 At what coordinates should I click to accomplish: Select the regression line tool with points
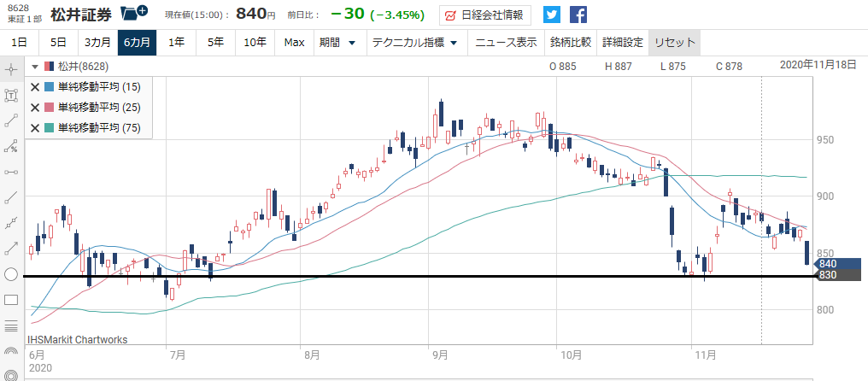11,223
